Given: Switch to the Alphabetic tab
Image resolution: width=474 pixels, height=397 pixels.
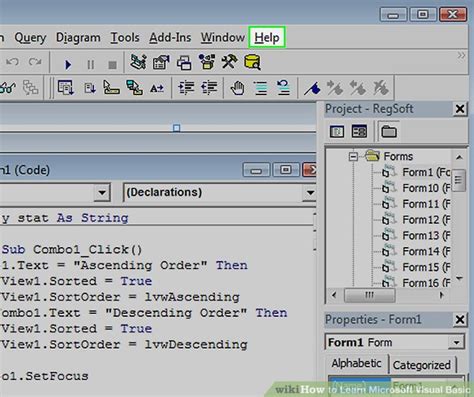Looking at the screenshot, I should click(x=356, y=363).
